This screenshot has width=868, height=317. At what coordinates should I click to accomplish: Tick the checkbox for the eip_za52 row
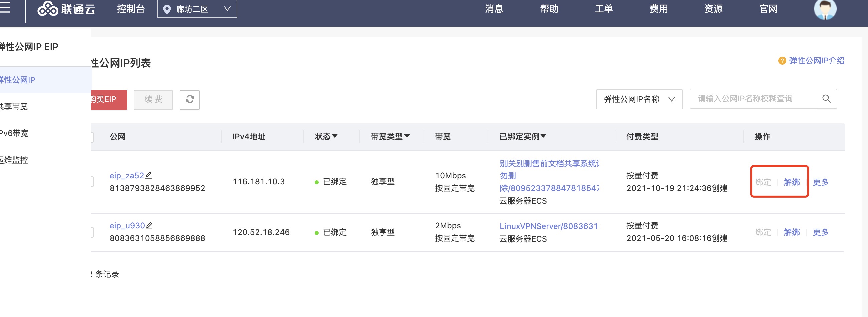click(x=92, y=182)
